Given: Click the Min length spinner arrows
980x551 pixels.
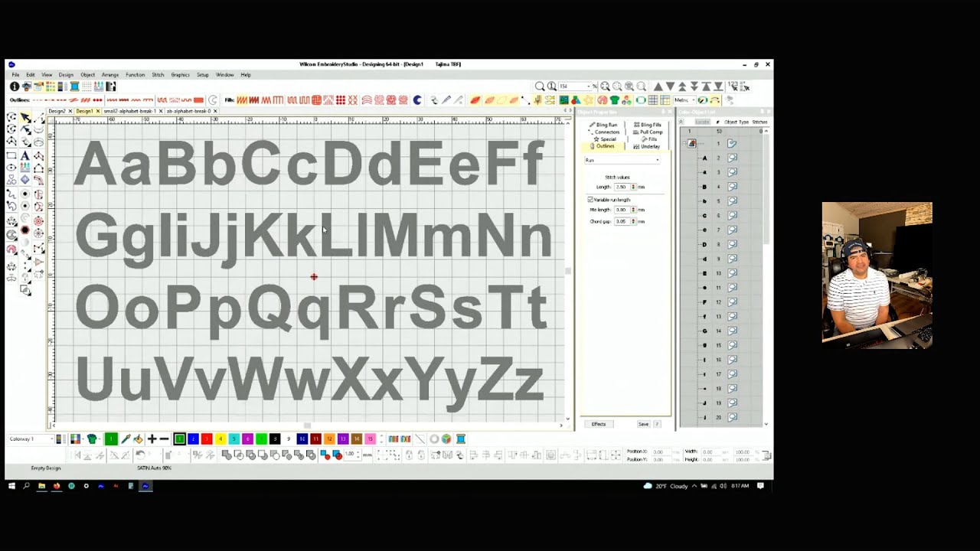Looking at the screenshot, I should [633, 209].
